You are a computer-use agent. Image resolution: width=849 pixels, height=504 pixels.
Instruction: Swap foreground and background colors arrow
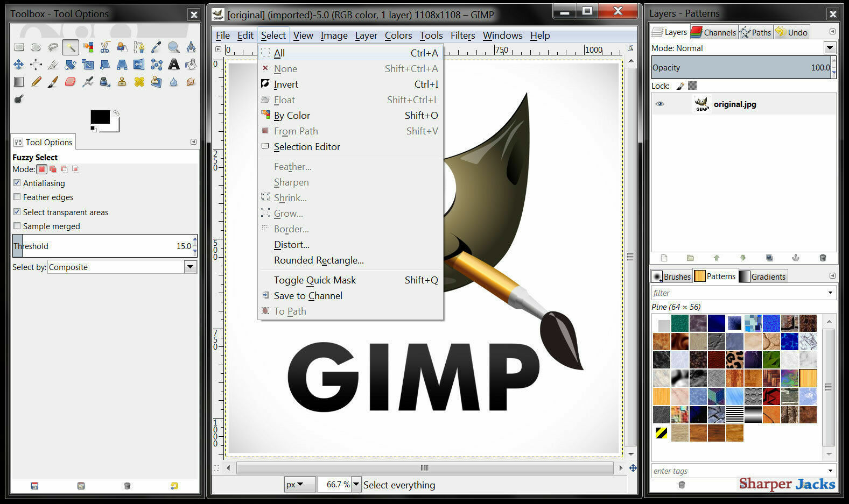[116, 113]
